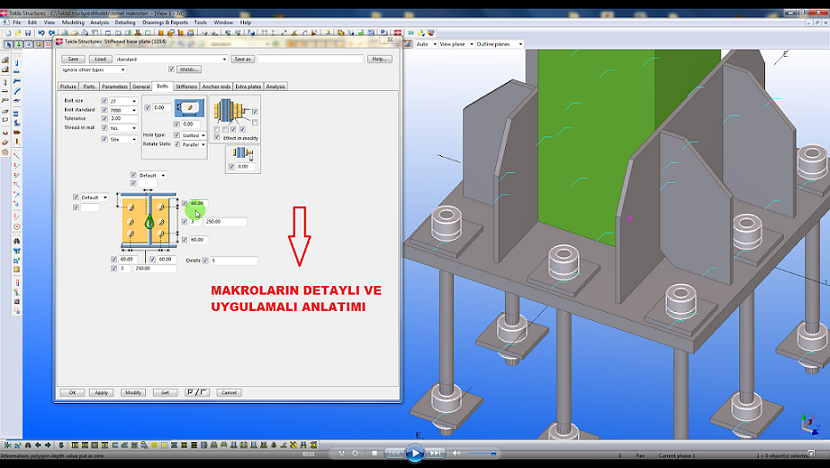Image resolution: width=830 pixels, height=468 pixels.
Task: Click the selection arrow tool in toolbar
Action: 9,45
